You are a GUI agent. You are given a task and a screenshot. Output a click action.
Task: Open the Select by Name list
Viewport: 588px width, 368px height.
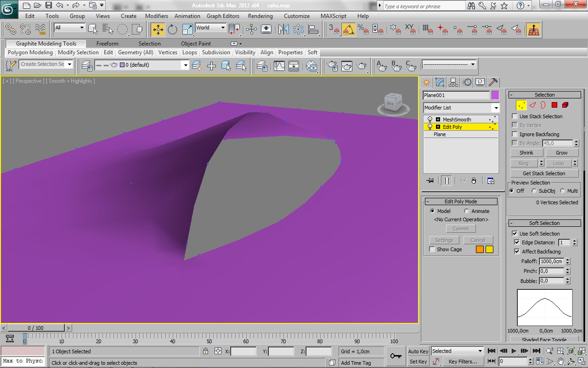(108, 29)
